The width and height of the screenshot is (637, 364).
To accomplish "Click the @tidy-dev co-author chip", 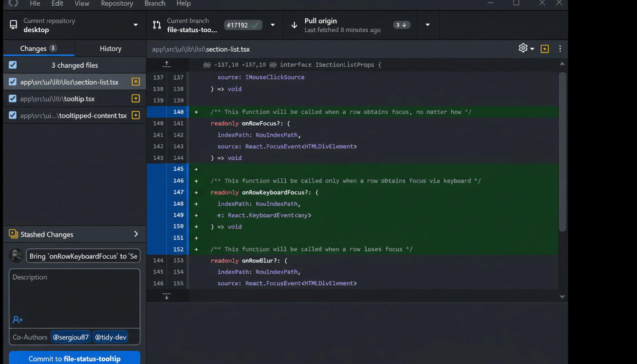I will 110,337.
